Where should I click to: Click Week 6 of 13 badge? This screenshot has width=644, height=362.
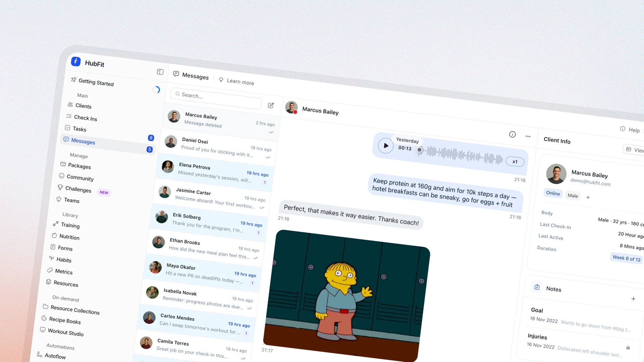pyautogui.click(x=626, y=258)
